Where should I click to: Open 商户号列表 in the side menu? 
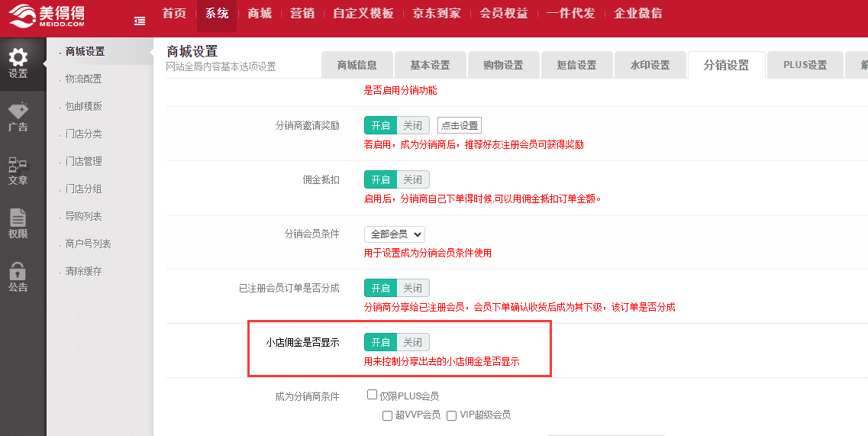[x=88, y=244]
